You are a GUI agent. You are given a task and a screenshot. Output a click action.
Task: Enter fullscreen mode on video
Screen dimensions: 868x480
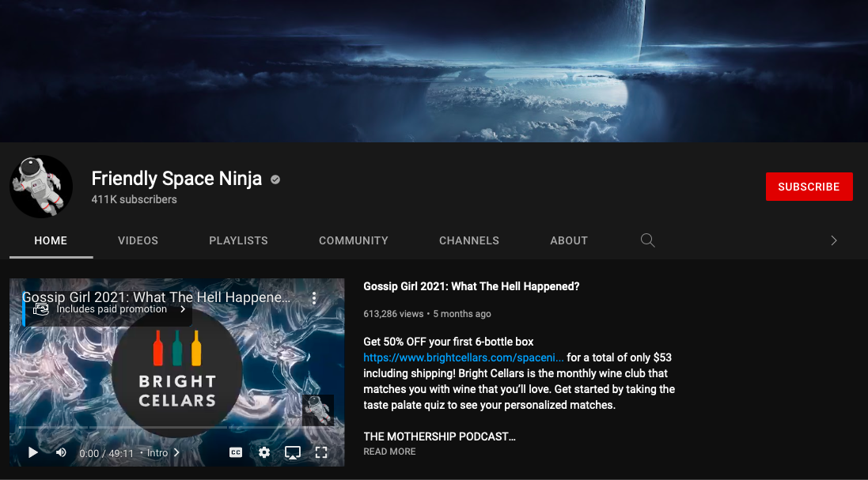coord(321,452)
